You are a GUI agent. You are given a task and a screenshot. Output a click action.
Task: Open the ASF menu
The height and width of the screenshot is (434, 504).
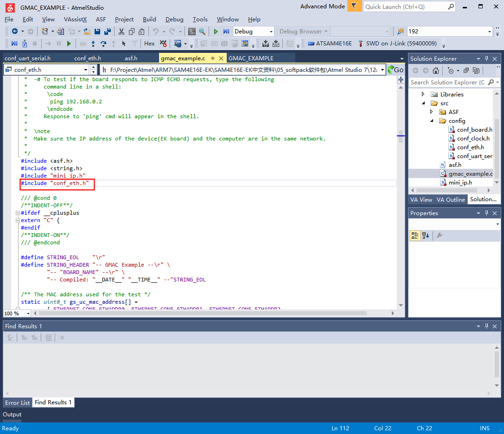101,19
